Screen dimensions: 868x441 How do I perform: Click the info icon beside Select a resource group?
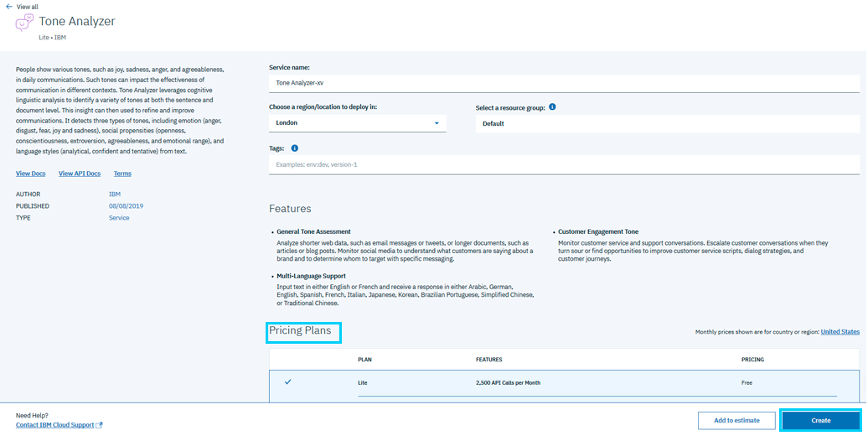coord(552,107)
